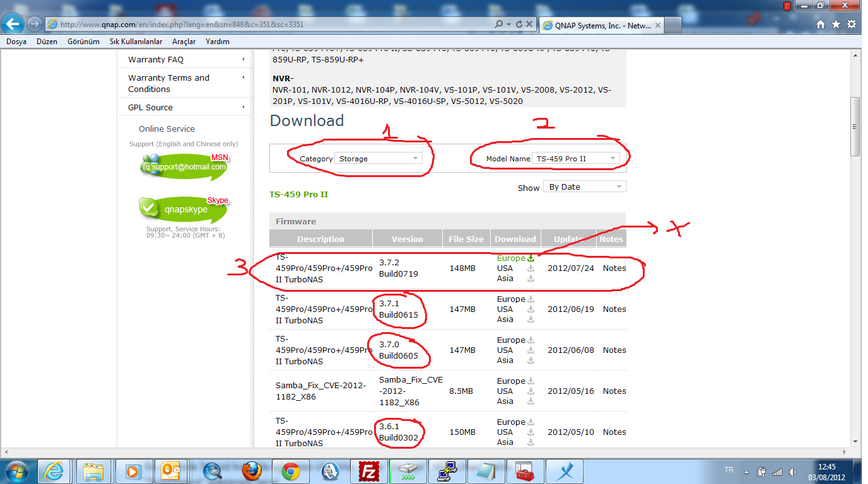Open a new blank tab
Image resolution: width=868 pixels, height=484 pixels.
(673, 25)
